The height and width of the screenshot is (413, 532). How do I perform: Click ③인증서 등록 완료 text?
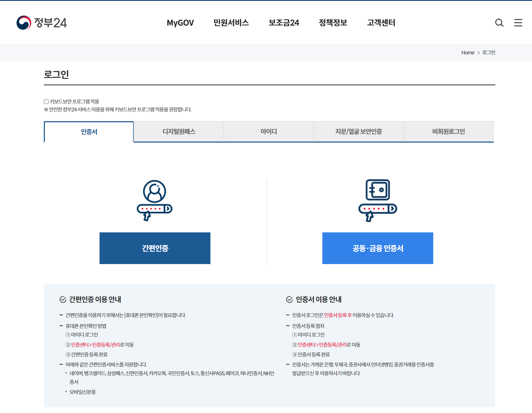pos(311,355)
